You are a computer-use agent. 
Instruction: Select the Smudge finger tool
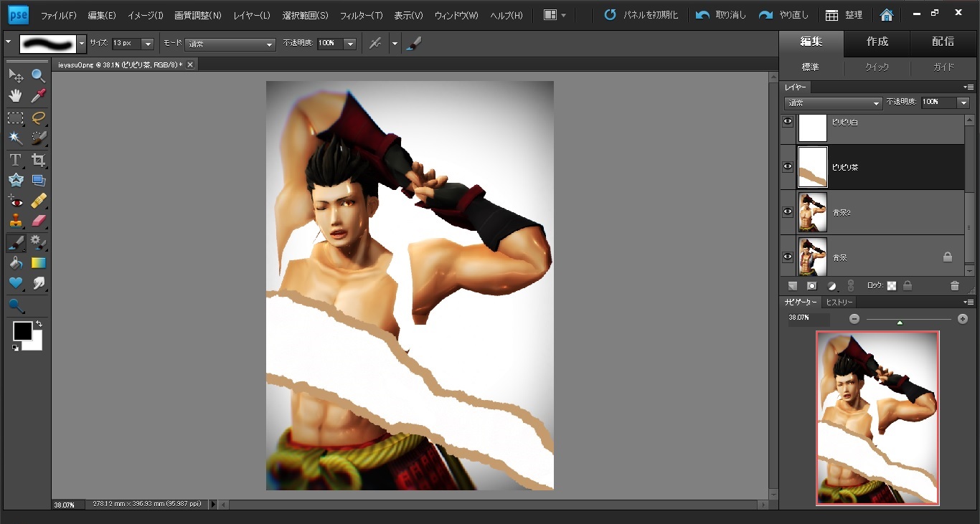[38, 283]
